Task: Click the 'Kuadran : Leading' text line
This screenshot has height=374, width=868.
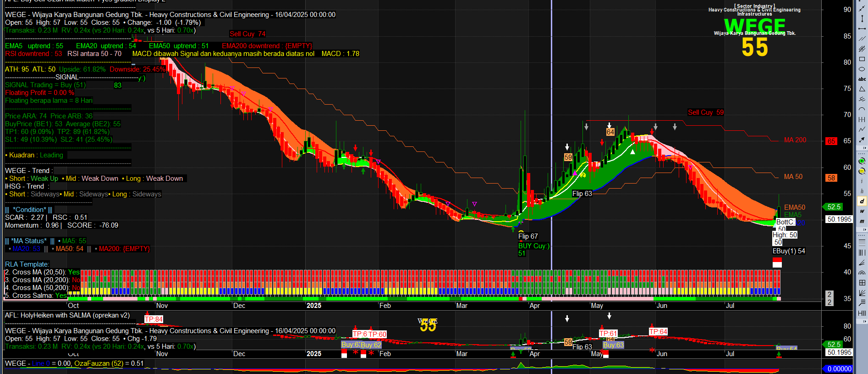Action: tap(34, 155)
